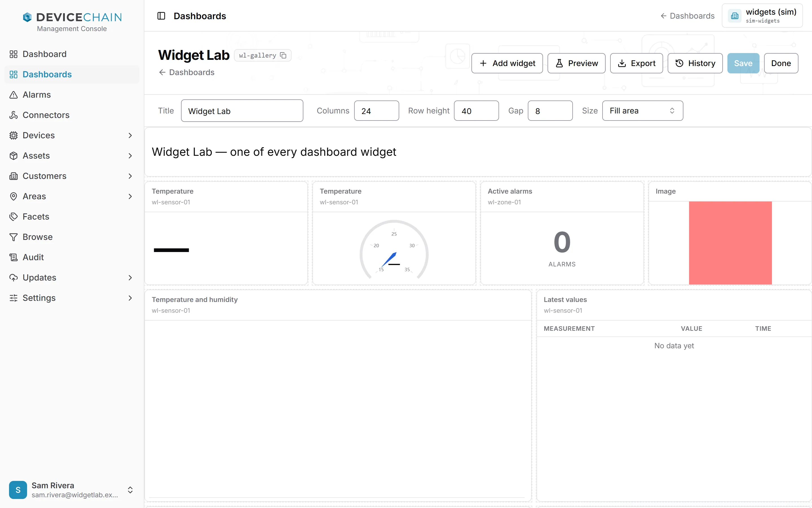
Task: Expand the Devices submenu chevron
Action: 130,135
